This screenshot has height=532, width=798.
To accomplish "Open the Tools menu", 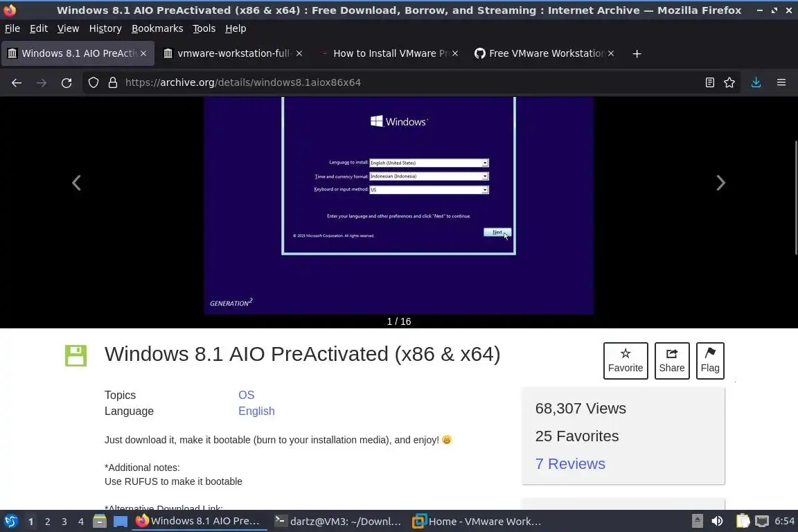I will pos(204,28).
